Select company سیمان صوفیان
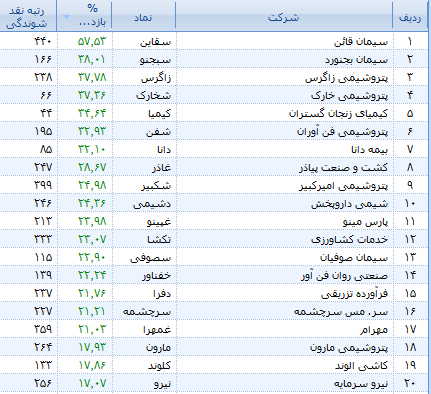Image resolution: width=431 pixels, height=394 pixels. click(354, 258)
